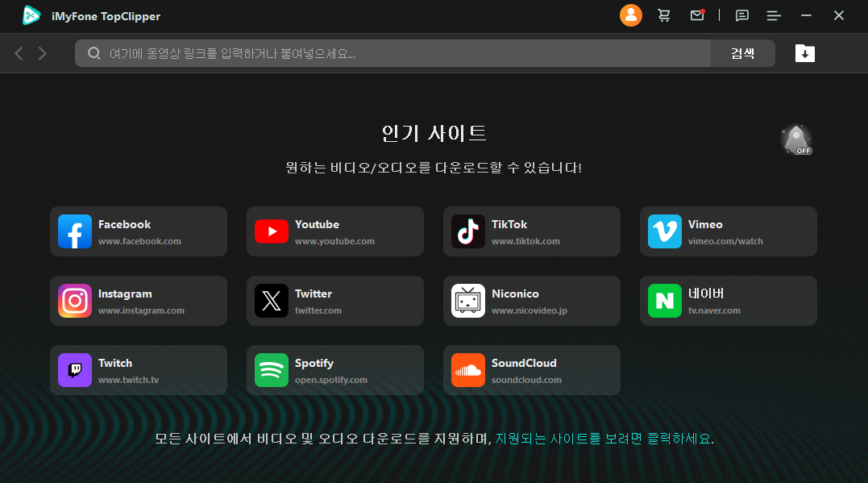The width and height of the screenshot is (868, 483).
Task: Click the Youtube play logo icon
Action: 272,231
